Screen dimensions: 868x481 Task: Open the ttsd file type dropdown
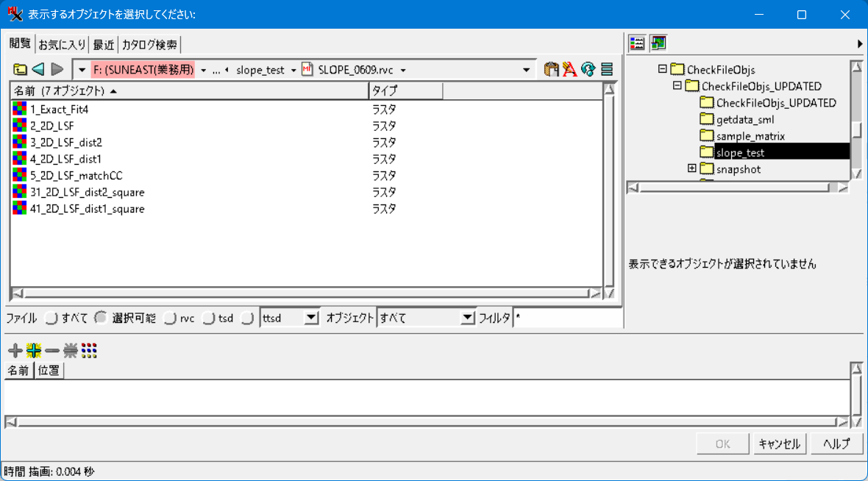(x=311, y=318)
